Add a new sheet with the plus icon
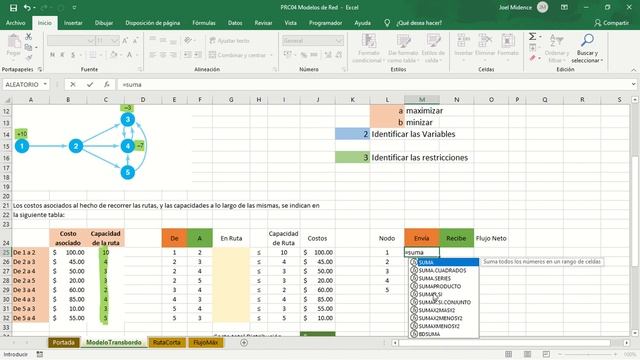 (x=244, y=343)
